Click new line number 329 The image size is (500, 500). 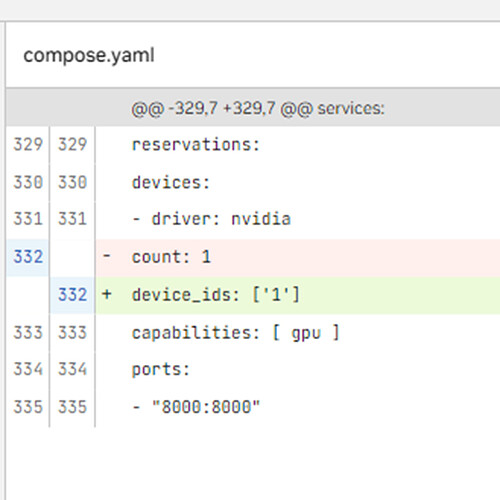(72, 145)
